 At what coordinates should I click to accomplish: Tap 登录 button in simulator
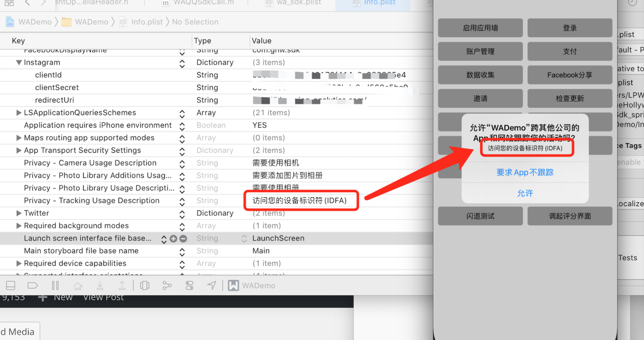pyautogui.click(x=570, y=28)
